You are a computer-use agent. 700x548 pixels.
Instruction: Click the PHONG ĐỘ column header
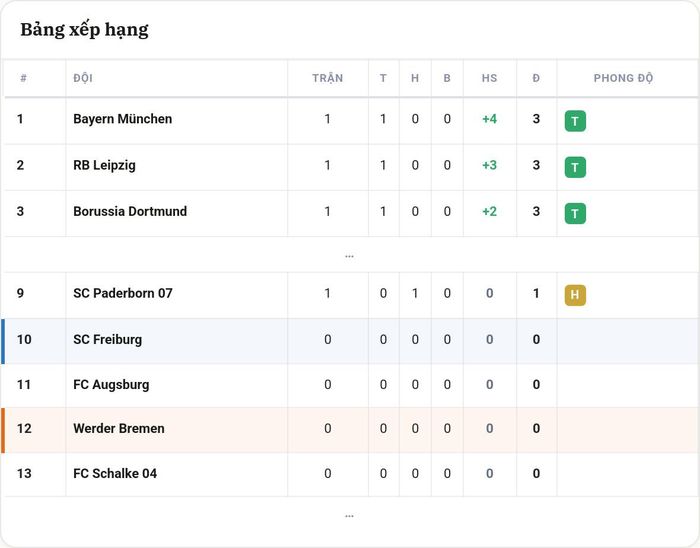[x=623, y=78]
